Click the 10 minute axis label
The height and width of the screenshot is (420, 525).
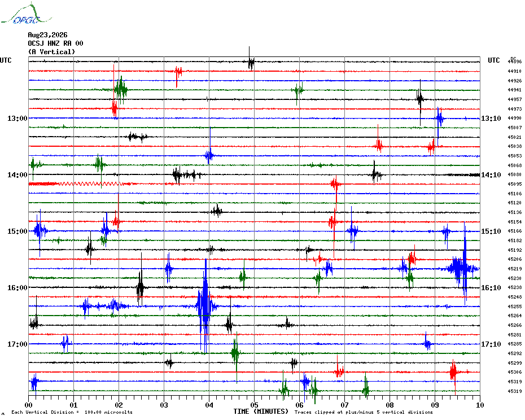[480, 405]
